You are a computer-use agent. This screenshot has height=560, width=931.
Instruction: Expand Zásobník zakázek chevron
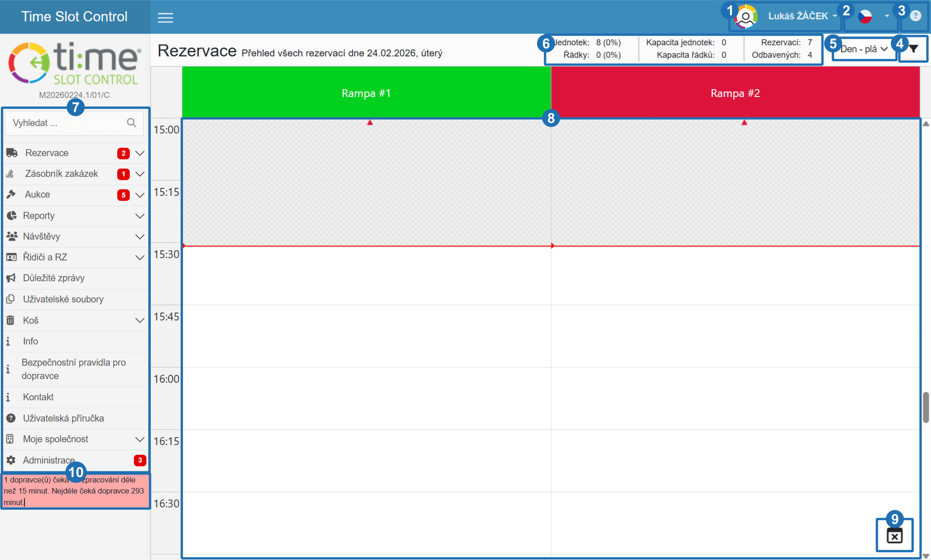click(140, 174)
